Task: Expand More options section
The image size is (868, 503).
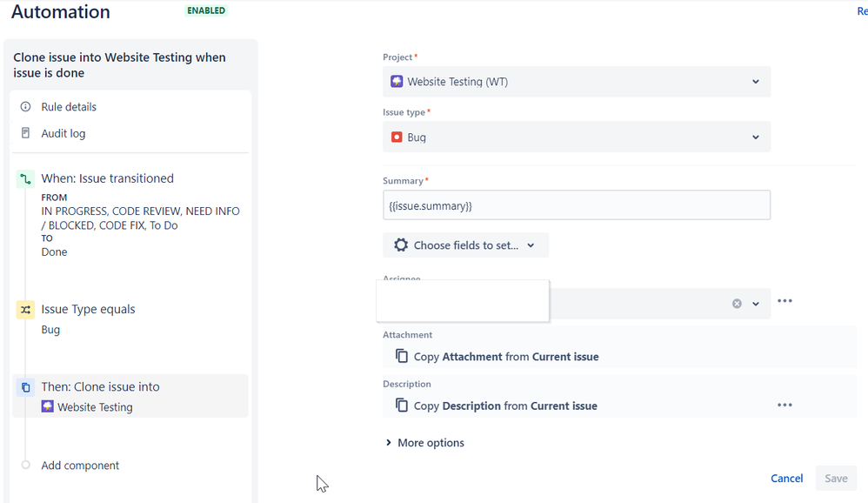Action: [424, 443]
